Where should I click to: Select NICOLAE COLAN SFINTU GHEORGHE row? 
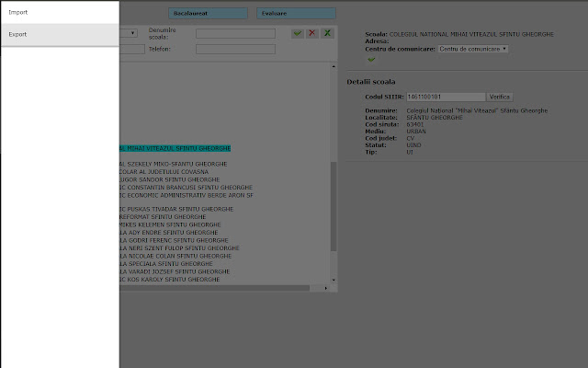pos(175,256)
